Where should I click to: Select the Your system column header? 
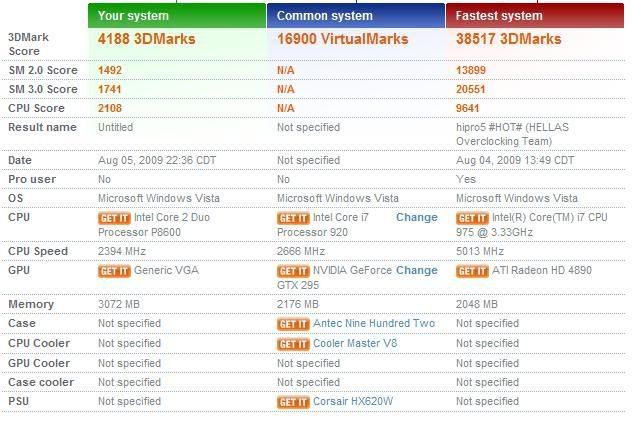click(x=177, y=16)
